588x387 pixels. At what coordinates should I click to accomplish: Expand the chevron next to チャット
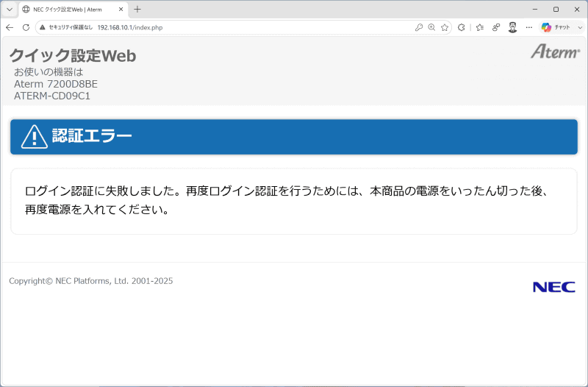(x=580, y=27)
